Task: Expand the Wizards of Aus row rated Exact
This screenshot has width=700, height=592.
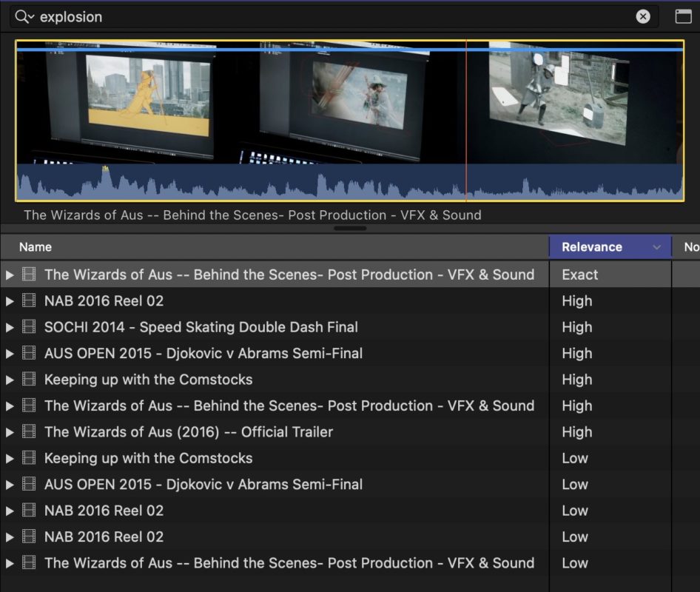Action: click(x=10, y=275)
